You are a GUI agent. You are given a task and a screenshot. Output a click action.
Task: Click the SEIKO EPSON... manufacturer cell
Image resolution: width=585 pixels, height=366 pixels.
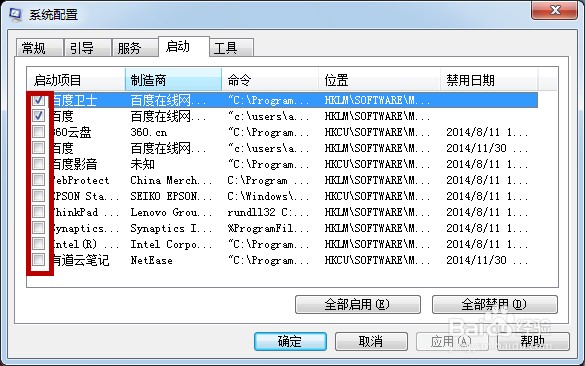click(x=171, y=196)
